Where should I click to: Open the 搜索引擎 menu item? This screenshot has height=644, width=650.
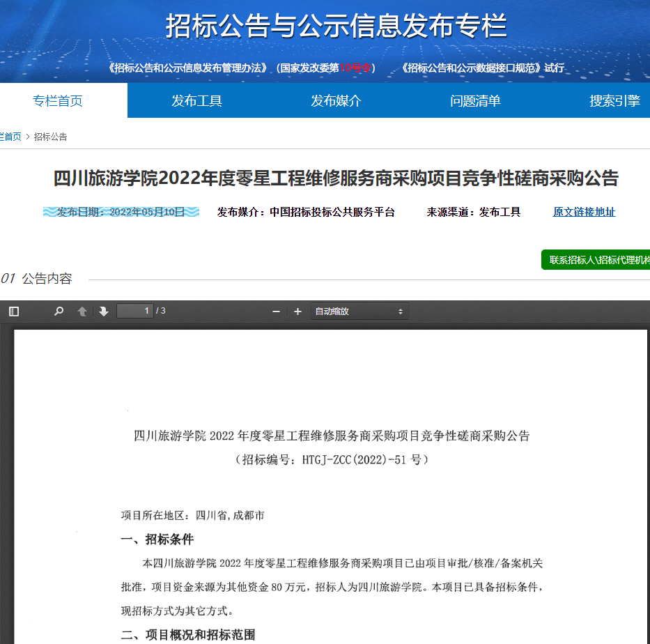614,101
